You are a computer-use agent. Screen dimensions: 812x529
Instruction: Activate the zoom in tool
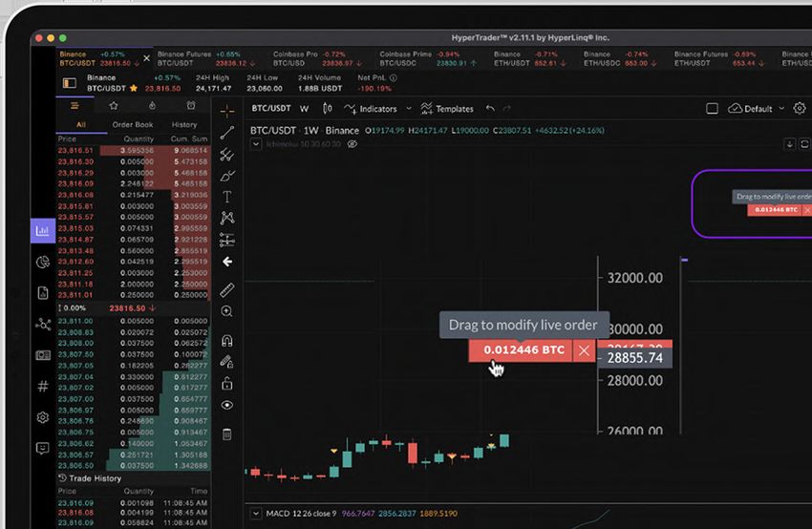(x=226, y=311)
